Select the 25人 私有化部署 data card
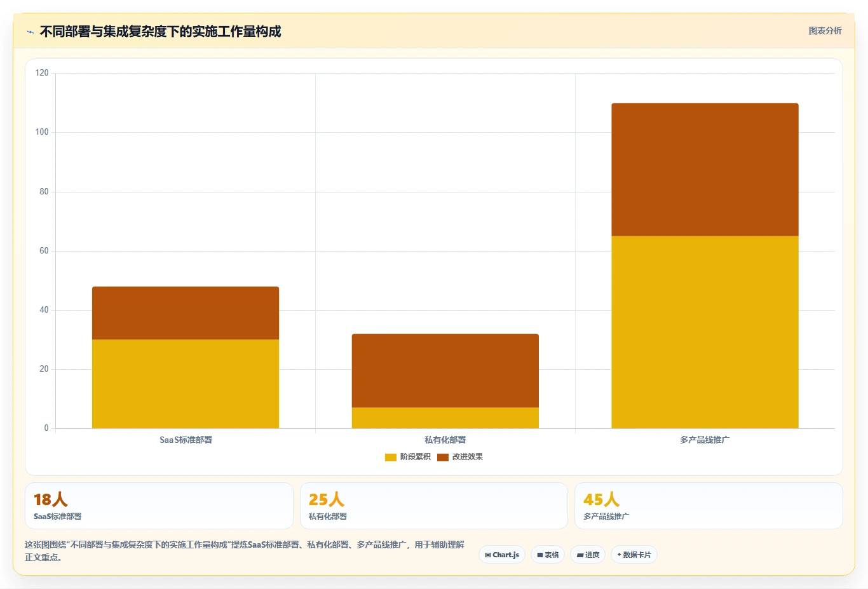Image resolution: width=868 pixels, height=589 pixels. (x=433, y=506)
